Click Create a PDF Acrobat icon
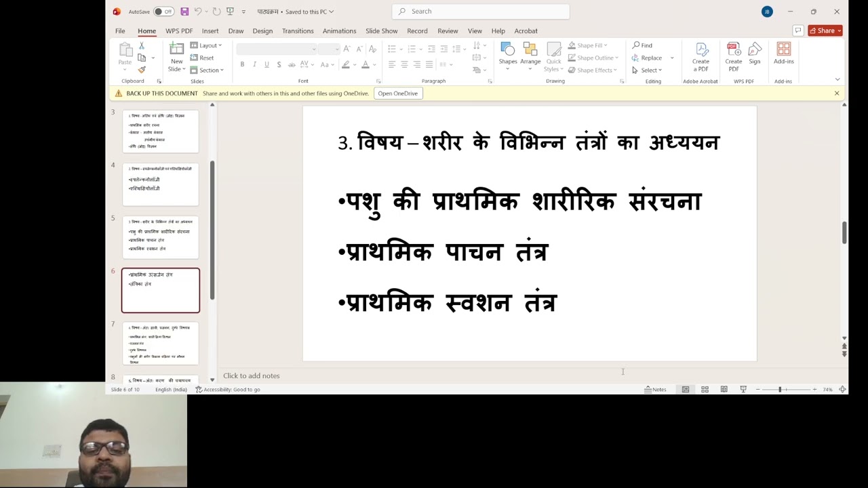Viewport: 868px width, 488px height. 701,49
